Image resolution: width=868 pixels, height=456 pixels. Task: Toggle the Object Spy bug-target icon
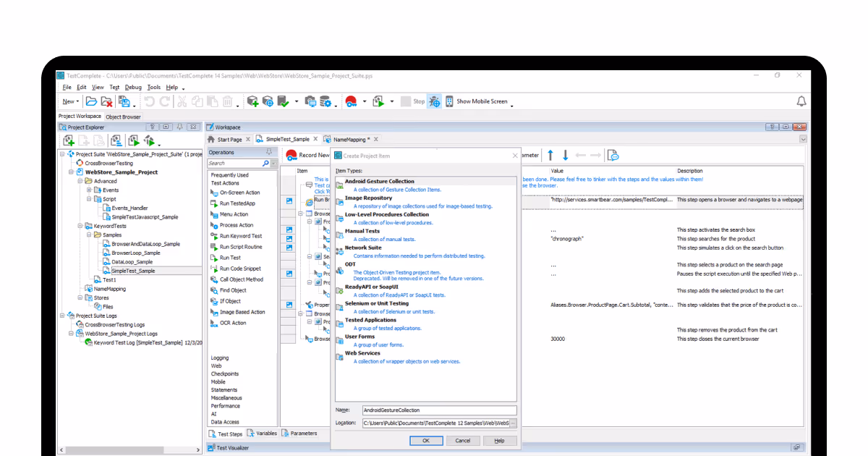[434, 101]
